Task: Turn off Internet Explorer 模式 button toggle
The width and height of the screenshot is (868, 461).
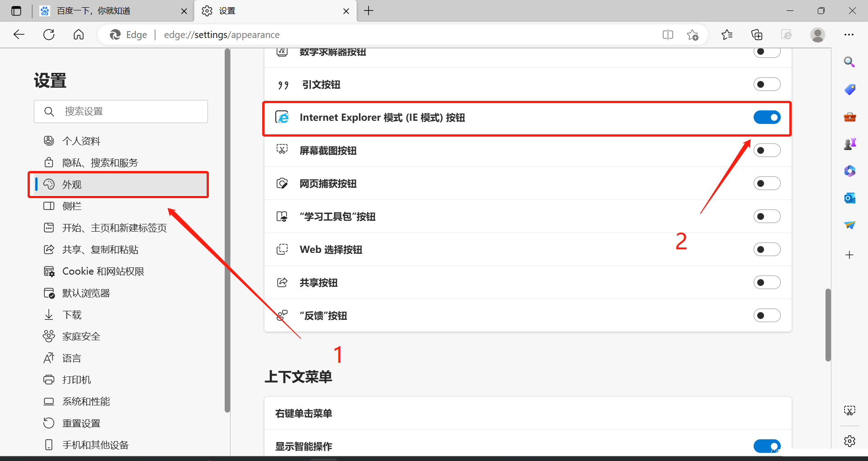Action: click(767, 118)
